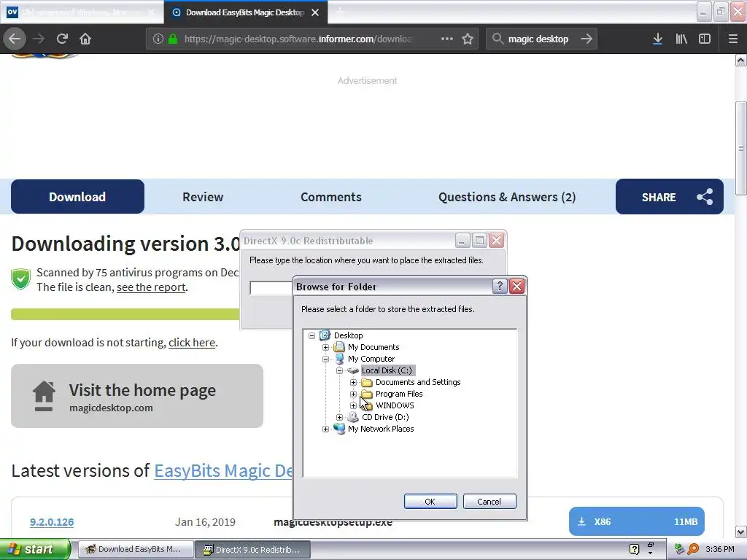
Task: Bookmark this page with the star icon
Action: [x=468, y=39]
